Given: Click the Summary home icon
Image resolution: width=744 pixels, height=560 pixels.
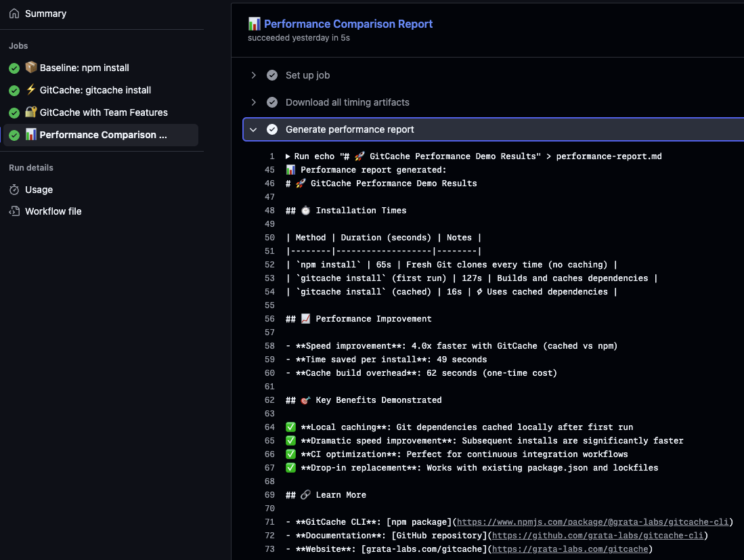Looking at the screenshot, I should (14, 14).
